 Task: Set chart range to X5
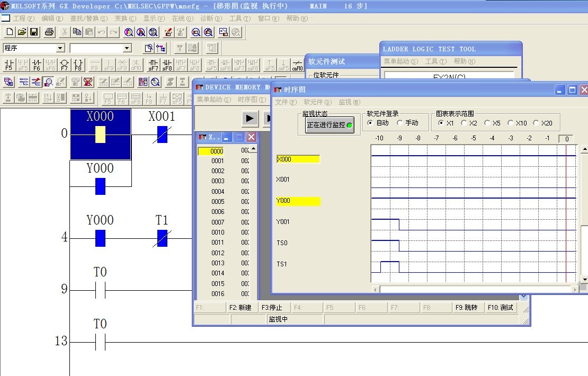pos(488,123)
